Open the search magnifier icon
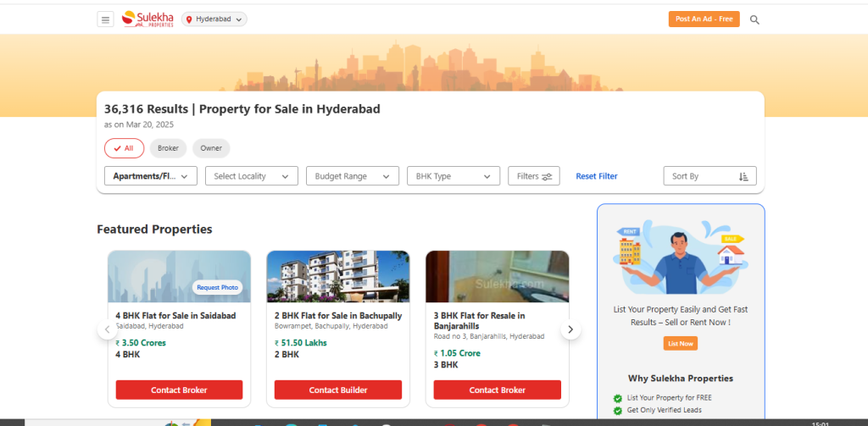The width and height of the screenshot is (868, 426). coord(754,20)
